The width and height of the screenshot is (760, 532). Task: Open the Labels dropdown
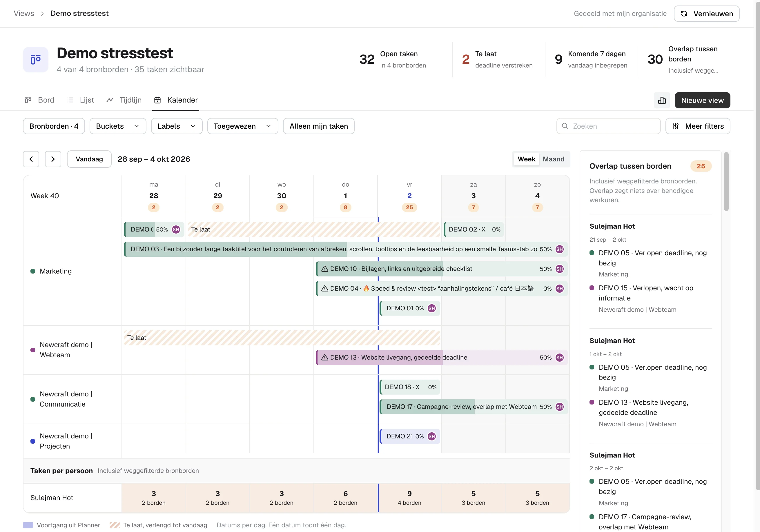click(177, 126)
